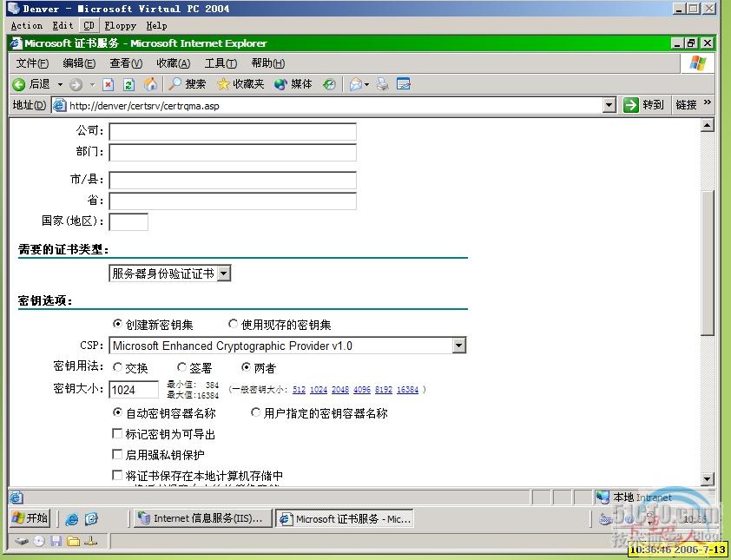Screen dimensions: 731x560
Task: Open Virtual PC Floppy menu
Action: coord(121,26)
